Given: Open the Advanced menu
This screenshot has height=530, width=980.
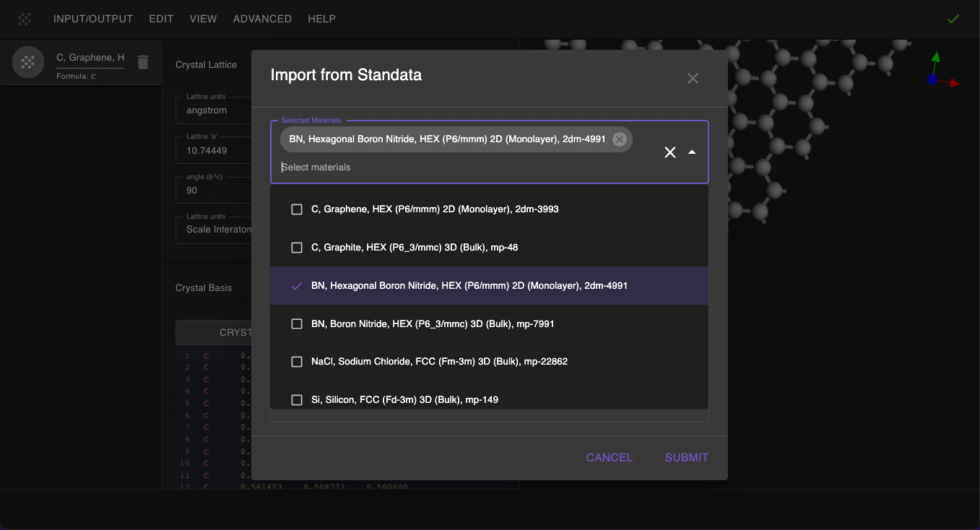Looking at the screenshot, I should pos(262,19).
